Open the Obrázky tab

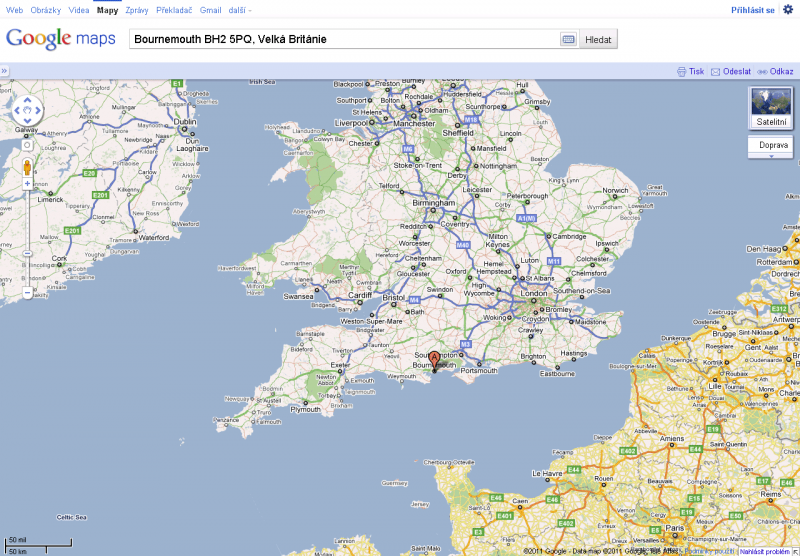tap(45, 10)
